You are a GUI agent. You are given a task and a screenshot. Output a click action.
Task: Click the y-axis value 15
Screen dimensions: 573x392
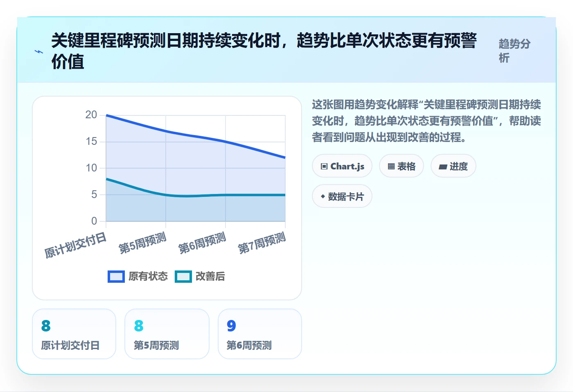[x=91, y=142]
